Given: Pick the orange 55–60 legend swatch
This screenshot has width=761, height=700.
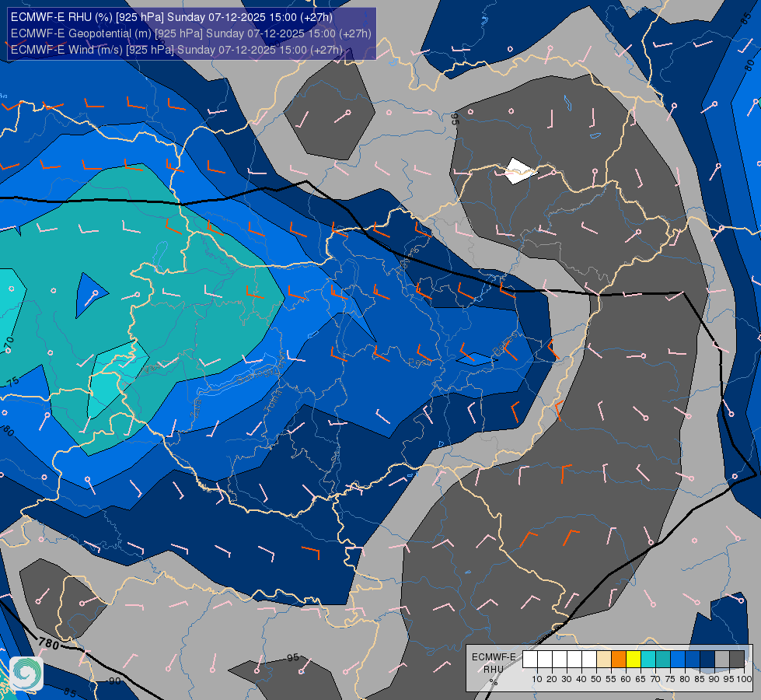Looking at the screenshot, I should pyautogui.click(x=619, y=660).
